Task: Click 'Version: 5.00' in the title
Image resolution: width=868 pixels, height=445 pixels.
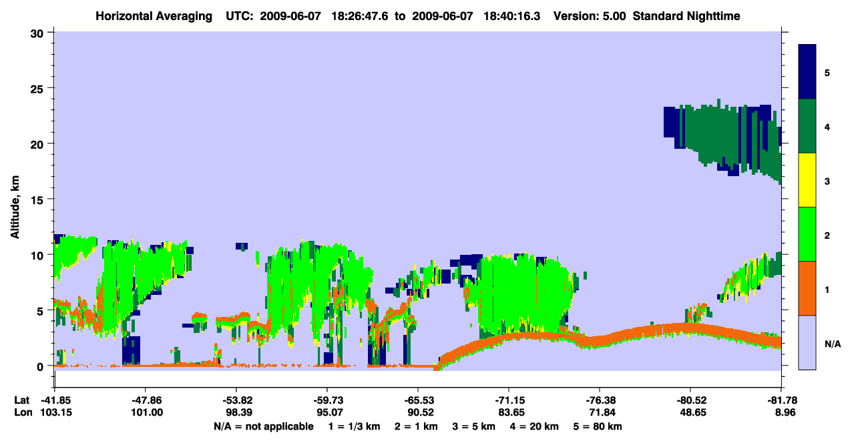Action: point(590,15)
